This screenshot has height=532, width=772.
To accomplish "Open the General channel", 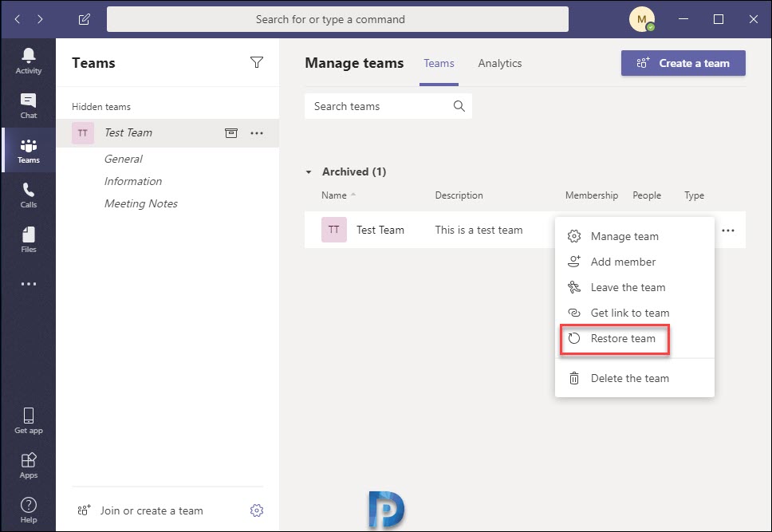I will pyautogui.click(x=123, y=159).
